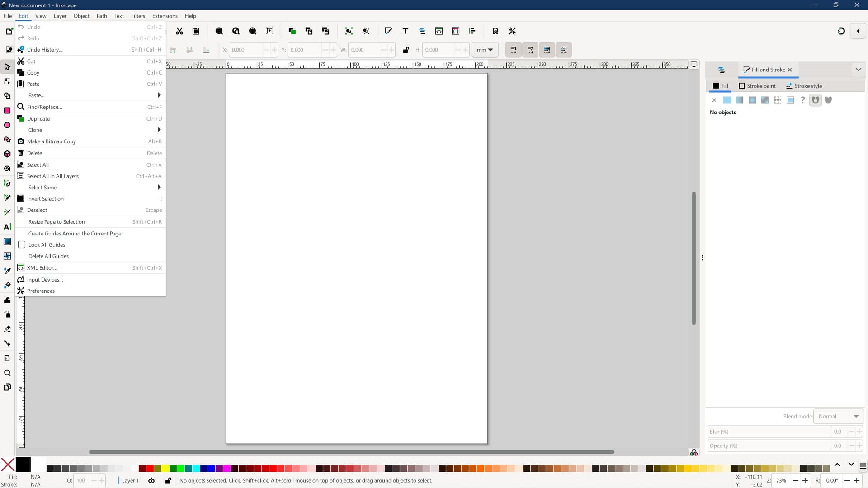The height and width of the screenshot is (488, 868).
Task: Pick the yellow palette swatch
Action: 165,468
